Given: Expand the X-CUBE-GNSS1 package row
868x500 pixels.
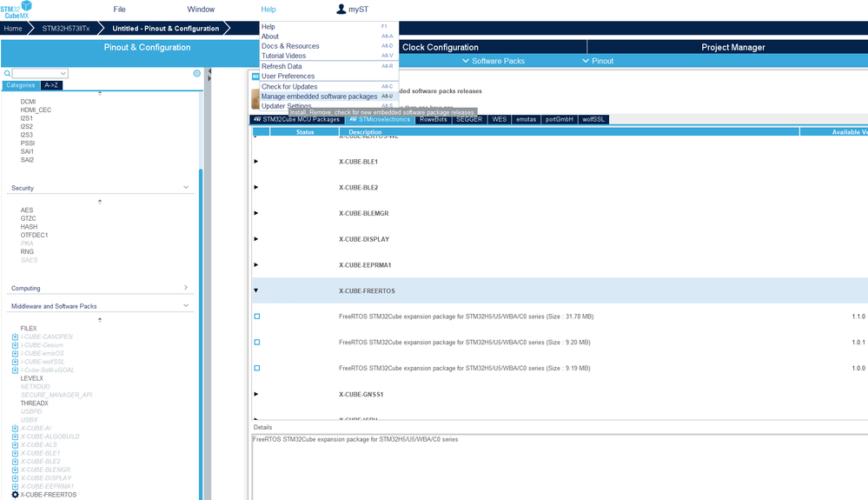Looking at the screenshot, I should click(x=255, y=394).
